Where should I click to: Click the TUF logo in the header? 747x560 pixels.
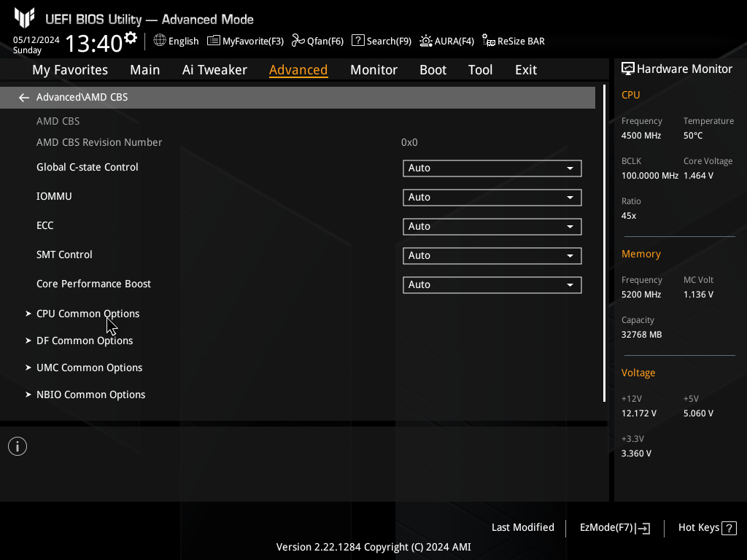(24, 18)
